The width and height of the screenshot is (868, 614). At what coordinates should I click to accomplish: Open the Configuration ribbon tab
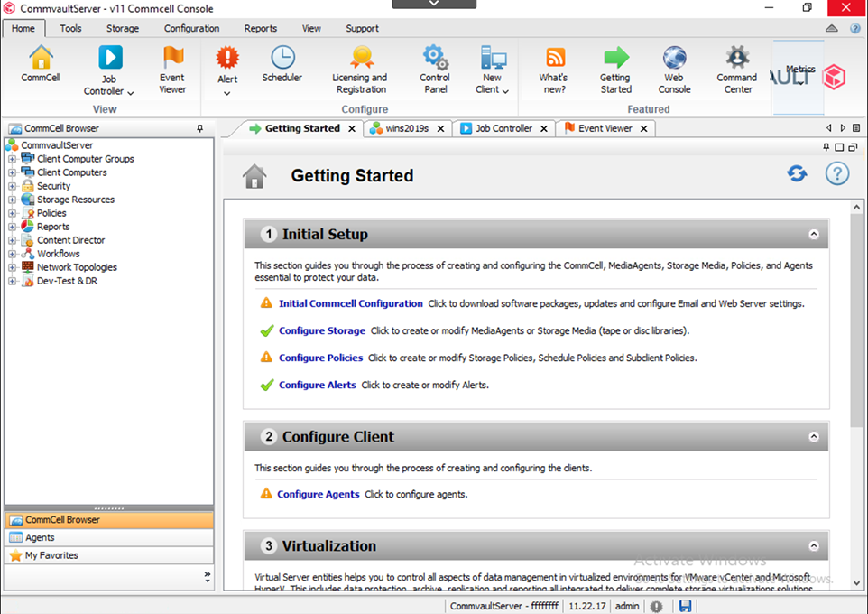(191, 28)
